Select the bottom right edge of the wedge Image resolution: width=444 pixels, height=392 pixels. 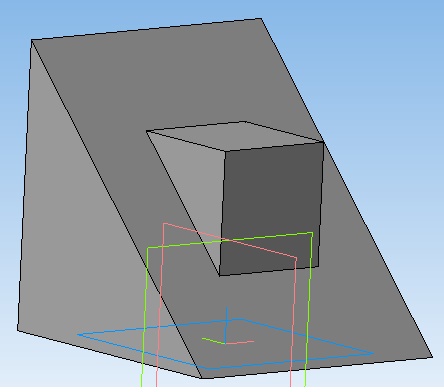(317, 368)
